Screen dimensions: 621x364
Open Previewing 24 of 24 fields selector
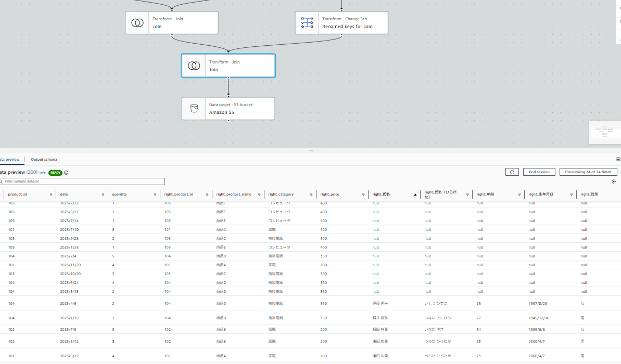(x=588, y=172)
